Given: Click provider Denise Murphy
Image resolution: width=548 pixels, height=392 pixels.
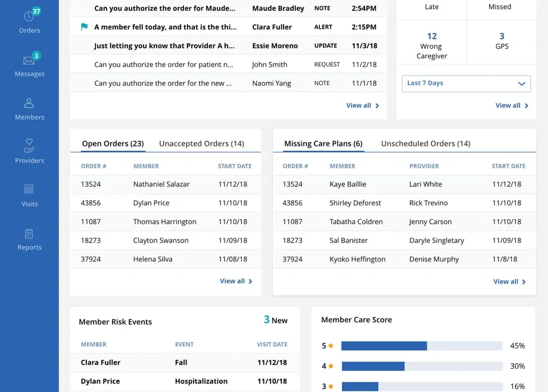Looking at the screenshot, I should 434,259.
